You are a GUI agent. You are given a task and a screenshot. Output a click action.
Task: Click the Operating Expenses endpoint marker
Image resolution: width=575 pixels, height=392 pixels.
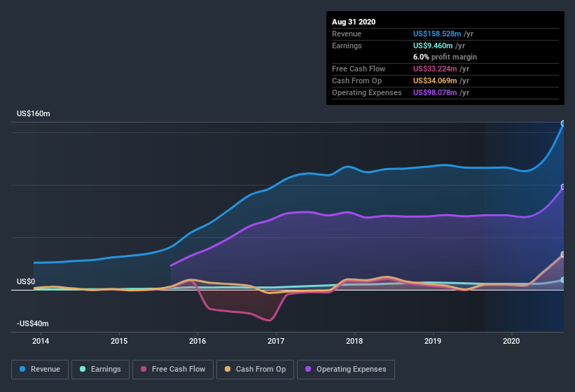coord(563,187)
